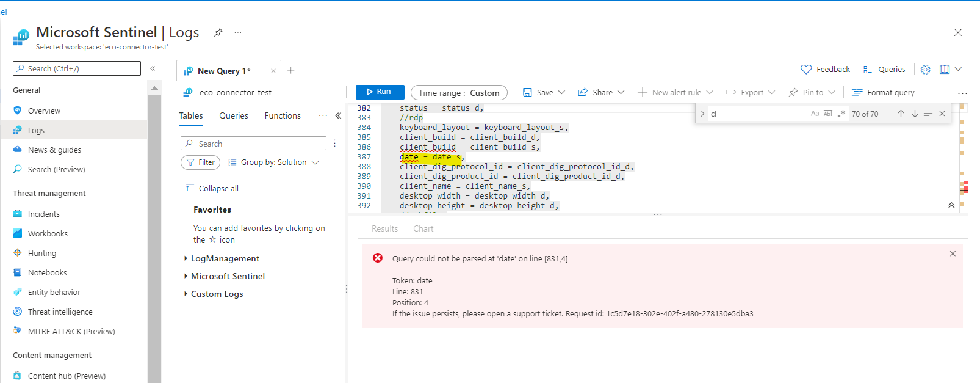Click the tables Search box
The width and height of the screenshot is (980, 383).
tap(253, 144)
